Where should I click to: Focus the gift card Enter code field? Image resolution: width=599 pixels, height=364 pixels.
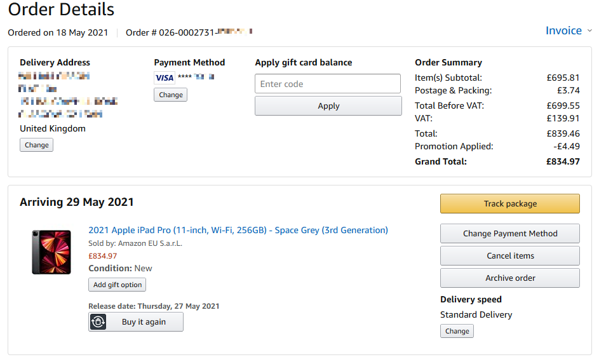(x=328, y=84)
